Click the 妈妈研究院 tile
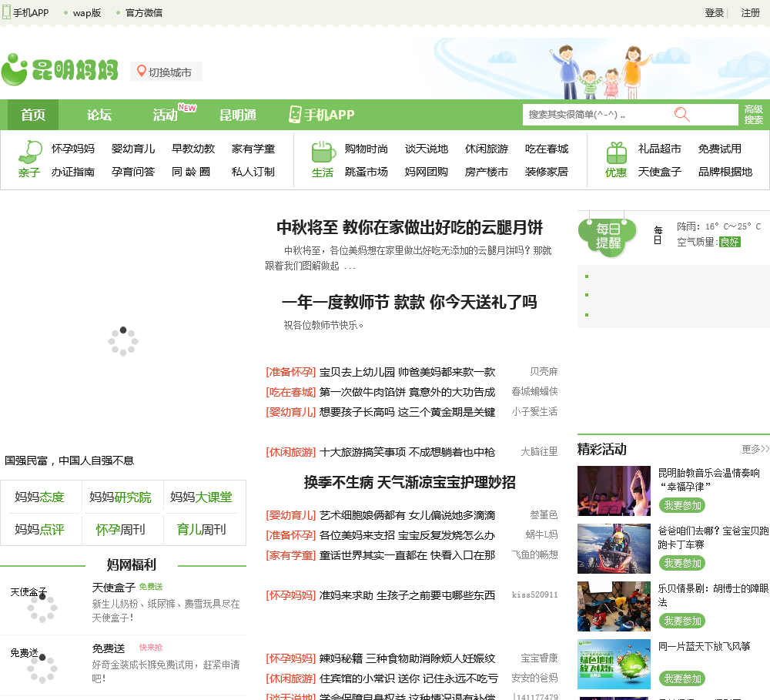 pyautogui.click(x=120, y=497)
